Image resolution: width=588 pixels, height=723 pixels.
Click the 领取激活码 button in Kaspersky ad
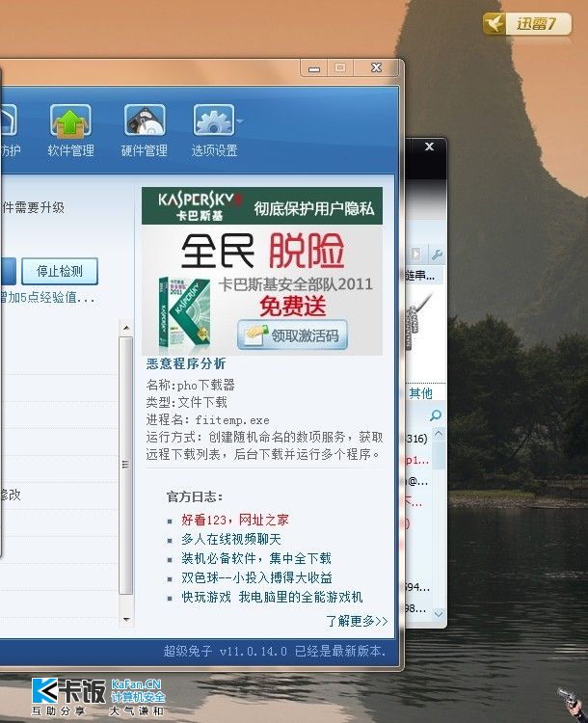point(292,335)
